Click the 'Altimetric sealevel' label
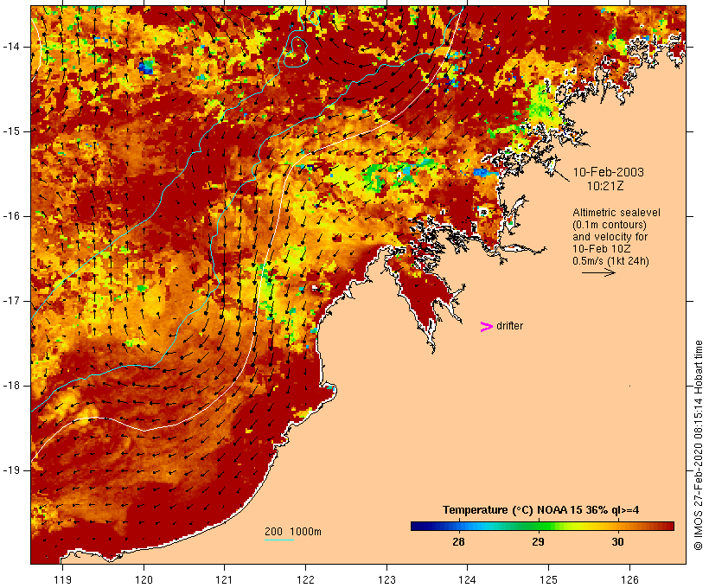This screenshot has height=588, width=709. (x=616, y=213)
